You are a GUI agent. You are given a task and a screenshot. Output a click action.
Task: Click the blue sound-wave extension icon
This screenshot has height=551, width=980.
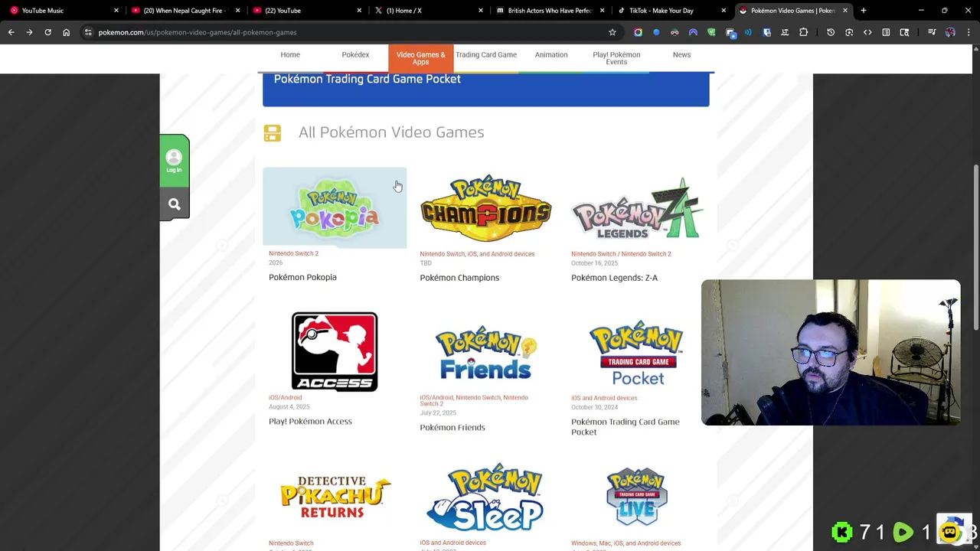748,32
